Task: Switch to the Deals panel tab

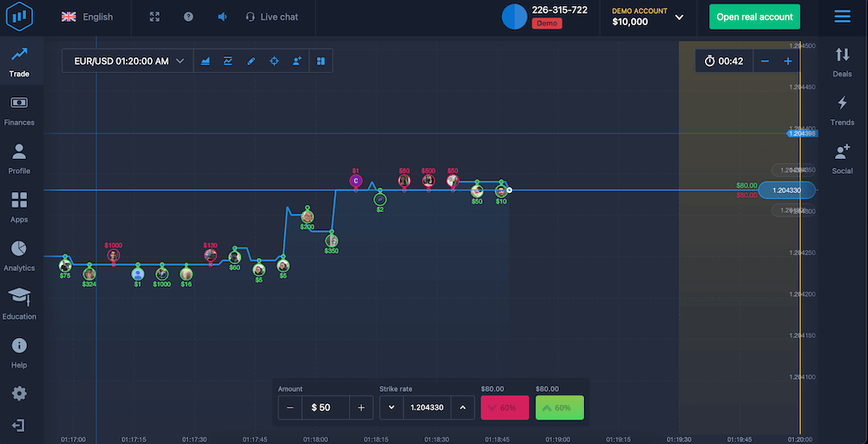Action: tap(842, 61)
